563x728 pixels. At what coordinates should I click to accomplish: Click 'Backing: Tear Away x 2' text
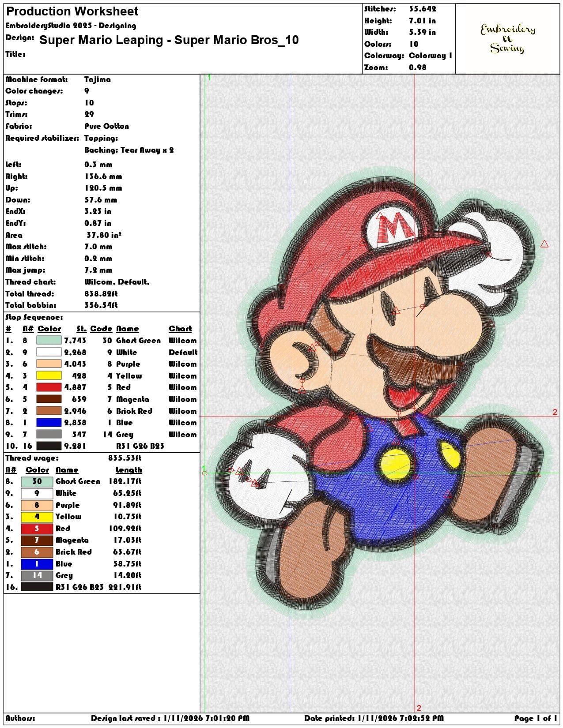tap(129, 150)
